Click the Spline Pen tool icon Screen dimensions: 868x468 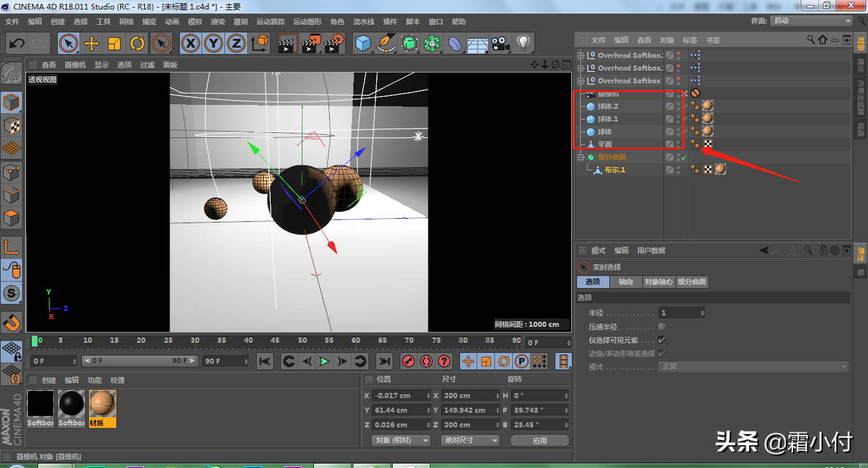[386, 43]
